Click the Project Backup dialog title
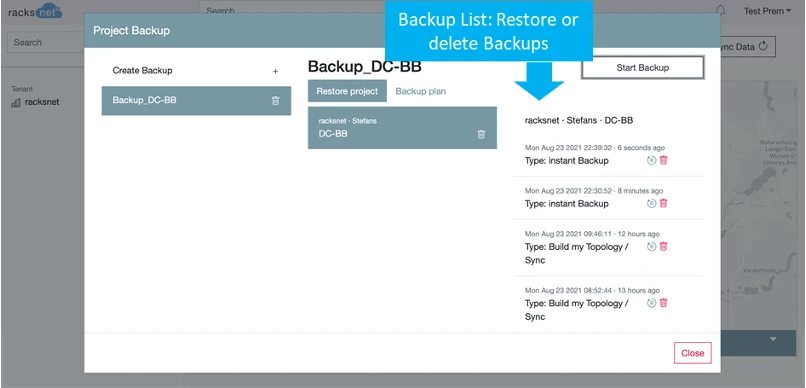 coord(131,30)
